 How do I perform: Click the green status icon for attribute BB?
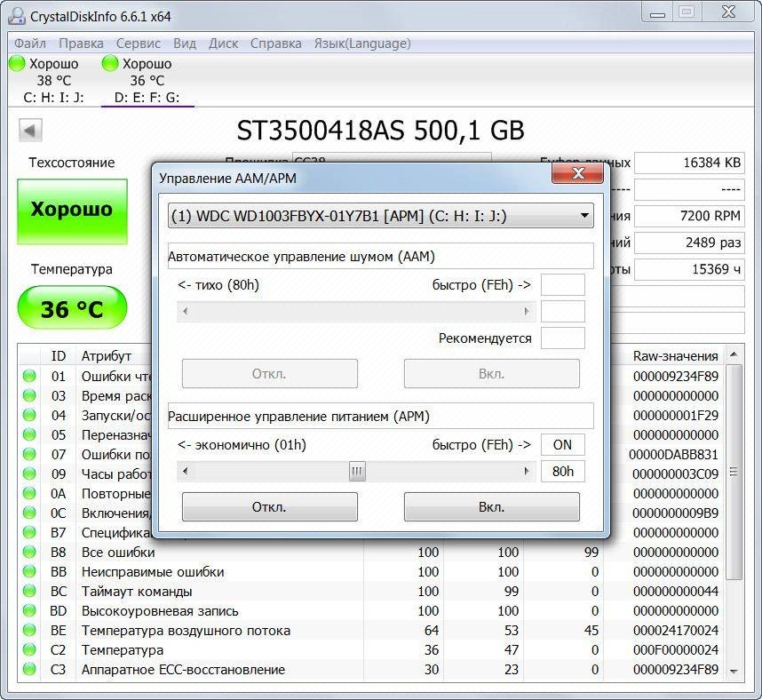29,572
